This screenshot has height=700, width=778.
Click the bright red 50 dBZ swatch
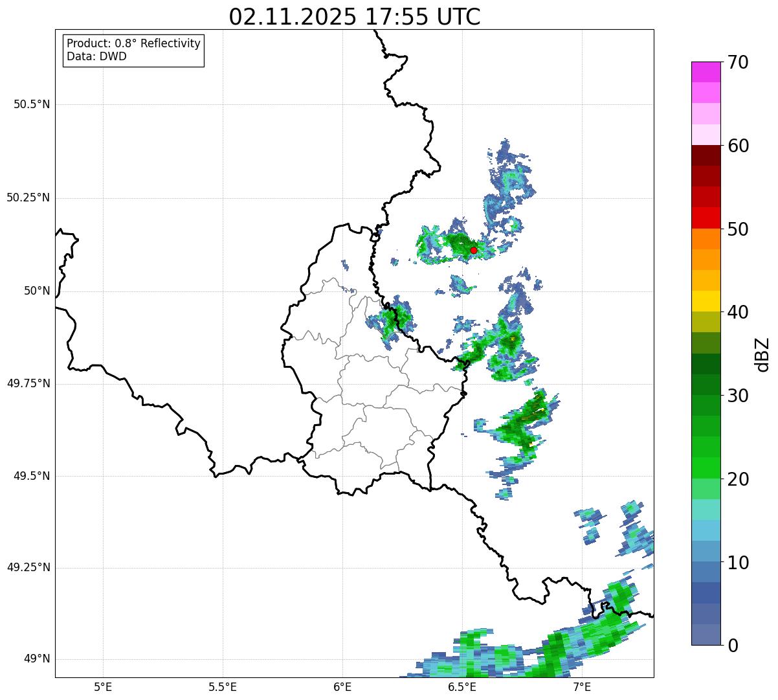coord(706,218)
